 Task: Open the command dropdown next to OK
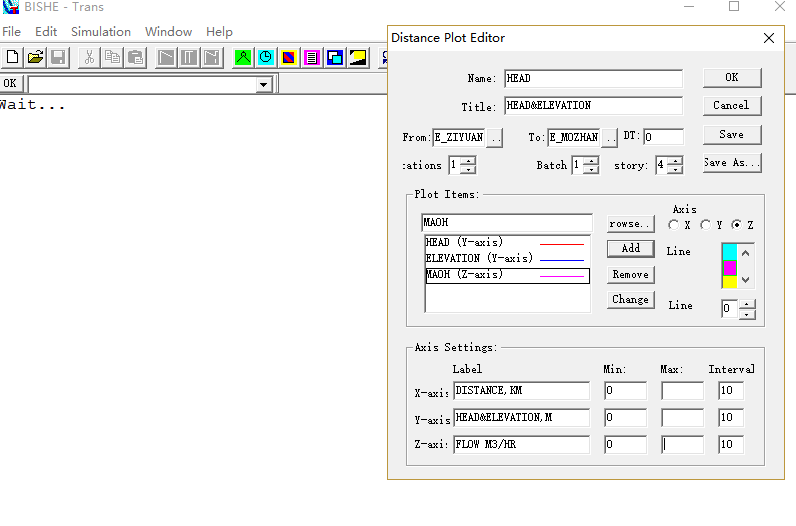point(264,85)
